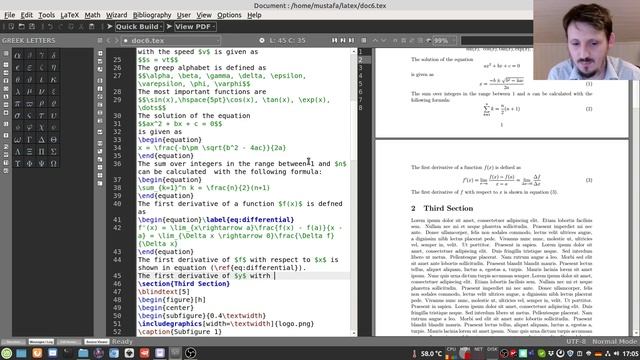
Task: Go to previous document with back arrow
Action: click(109, 40)
